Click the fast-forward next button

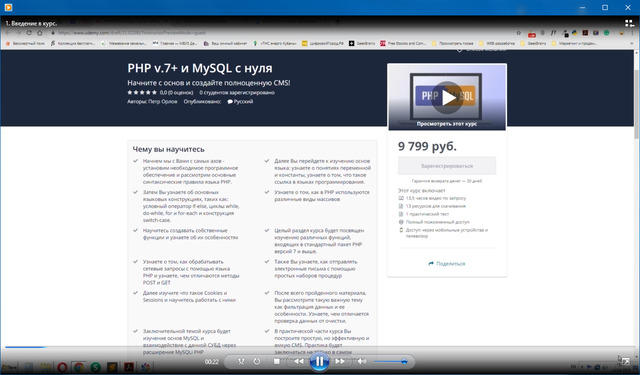340,361
